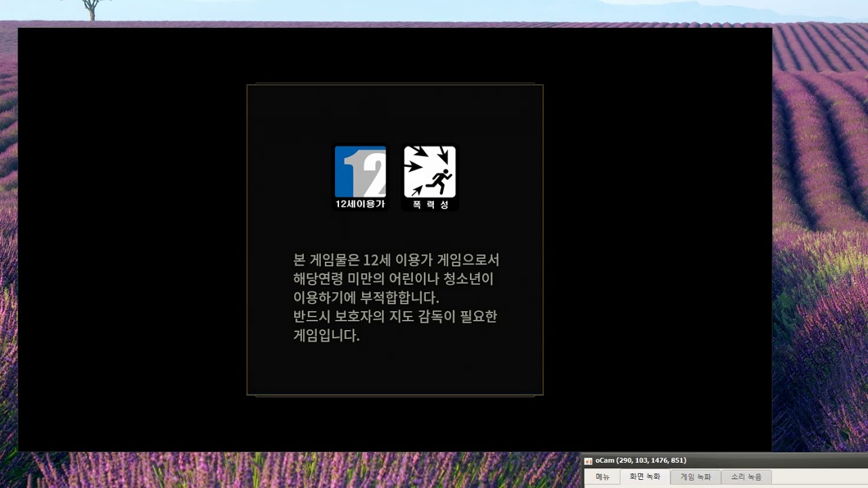Click the text line 게임입니다.
This screenshot has height=488, width=868.
[326, 335]
